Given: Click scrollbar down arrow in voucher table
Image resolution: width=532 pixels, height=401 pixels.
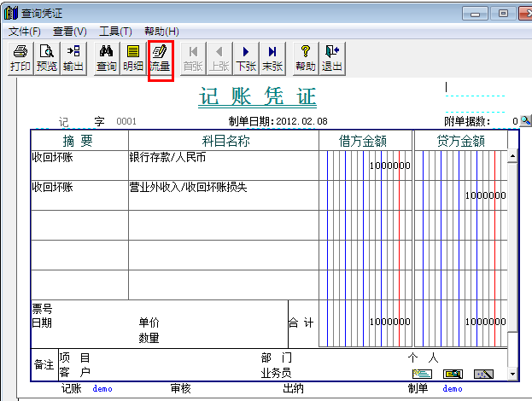Looking at the screenshot, I should [512, 375].
